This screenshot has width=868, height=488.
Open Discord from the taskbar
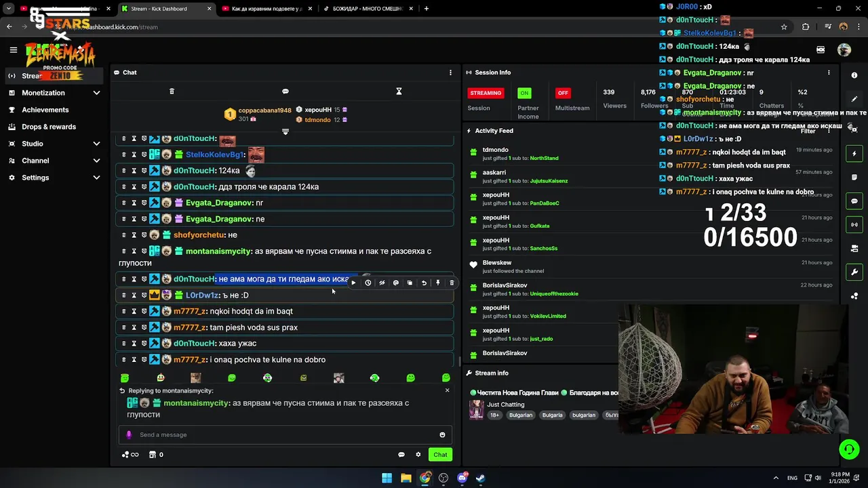462,478
